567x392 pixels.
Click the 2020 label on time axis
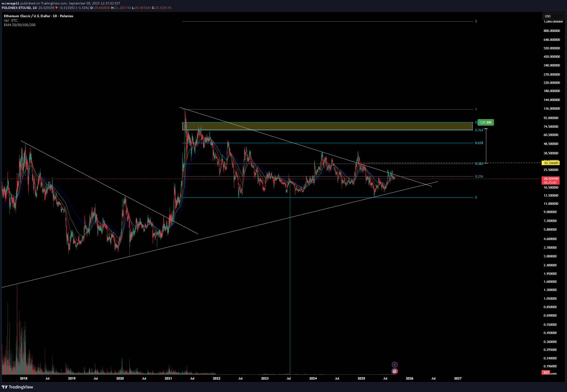tap(120, 378)
